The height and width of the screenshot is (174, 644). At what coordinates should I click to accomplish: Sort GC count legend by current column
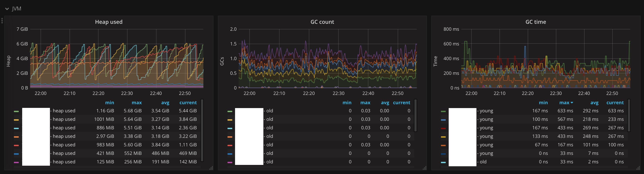(x=401, y=102)
